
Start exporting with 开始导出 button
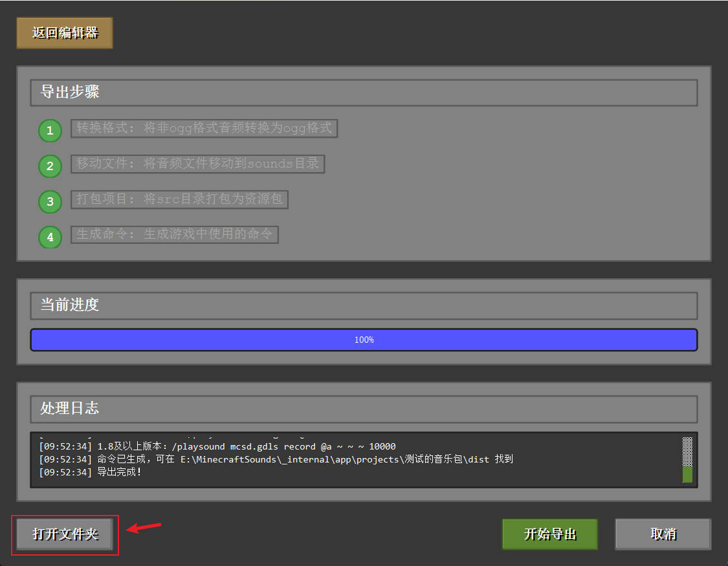click(549, 534)
